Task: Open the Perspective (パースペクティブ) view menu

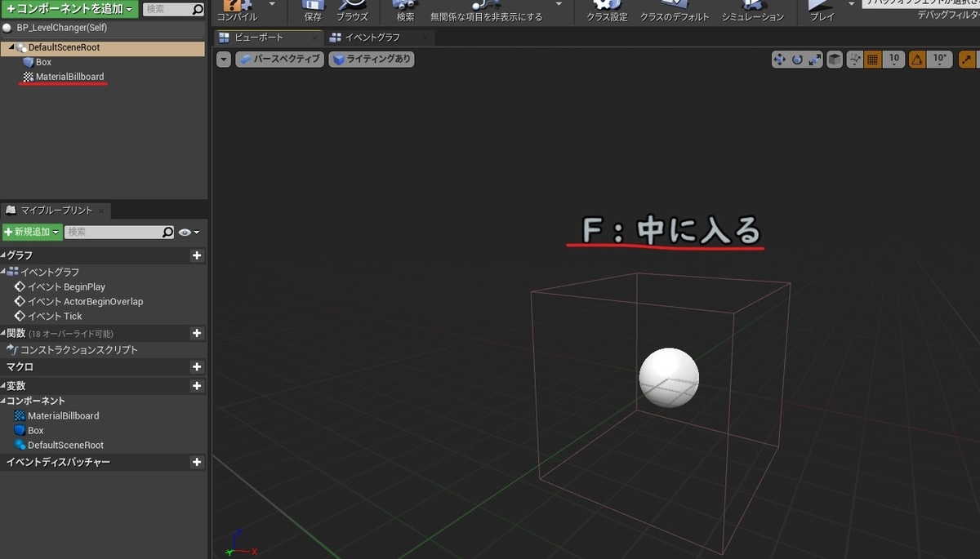Action: (x=280, y=60)
